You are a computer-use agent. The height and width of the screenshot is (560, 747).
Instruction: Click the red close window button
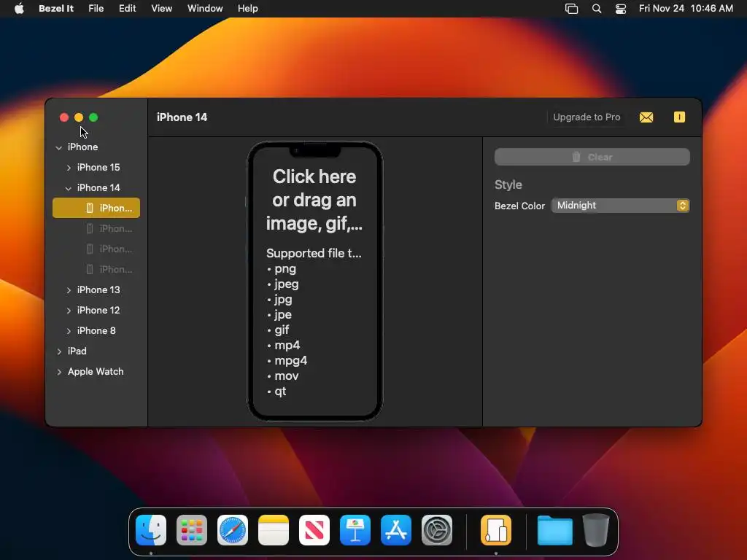(x=64, y=117)
